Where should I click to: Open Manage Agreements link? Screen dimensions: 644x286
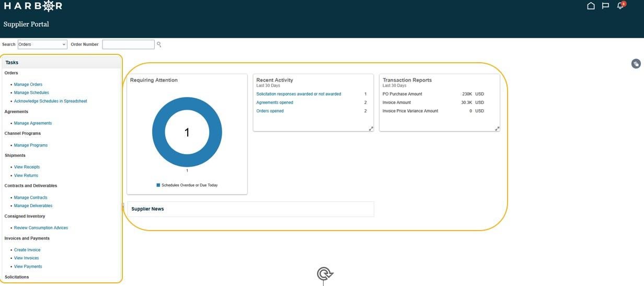[33, 123]
